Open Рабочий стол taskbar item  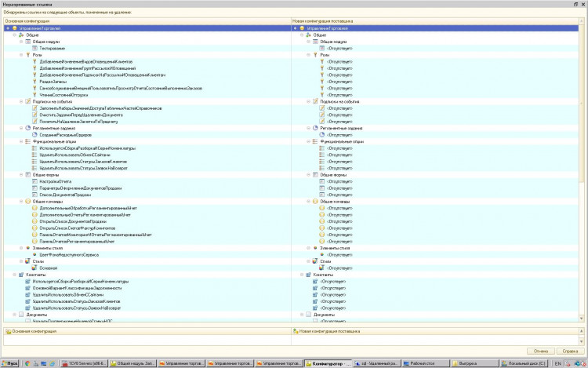tap(426, 363)
